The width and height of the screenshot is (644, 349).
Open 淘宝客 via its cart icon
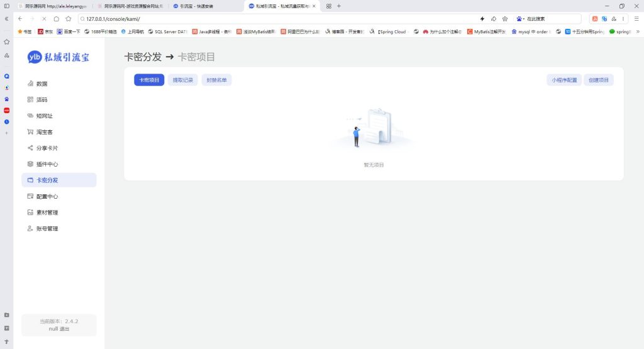pyautogui.click(x=30, y=132)
